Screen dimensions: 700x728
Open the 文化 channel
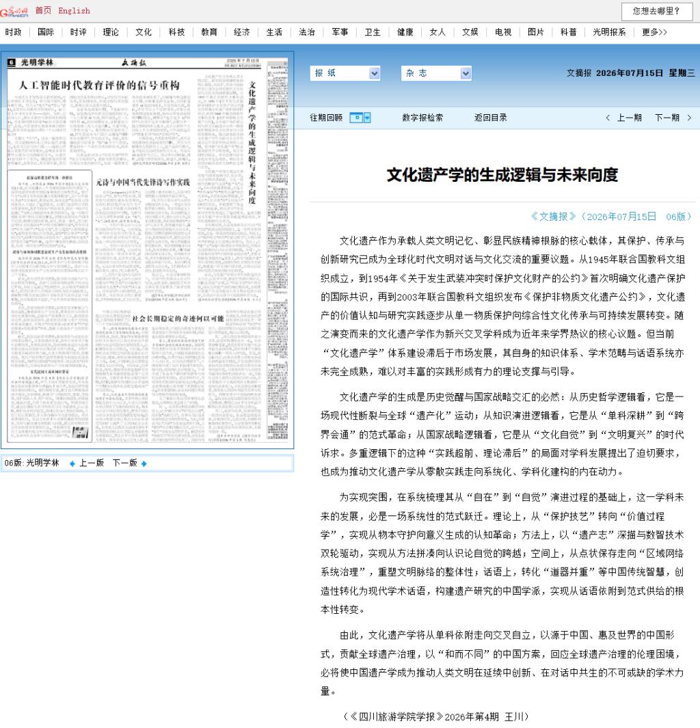coord(144,32)
